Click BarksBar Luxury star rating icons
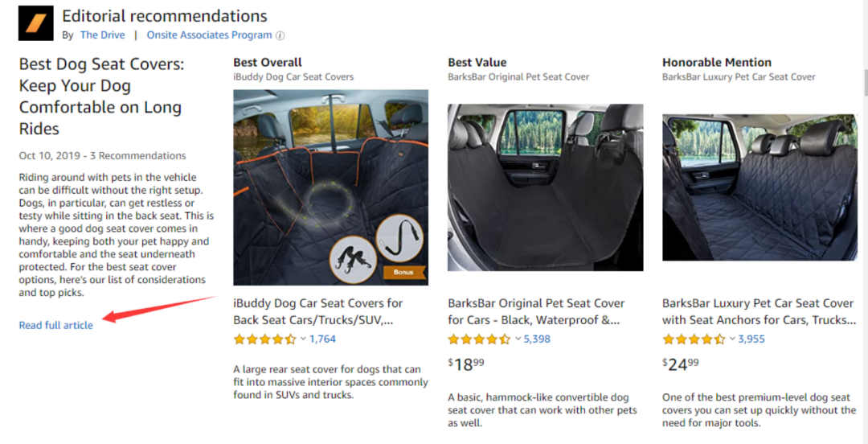 (694, 339)
